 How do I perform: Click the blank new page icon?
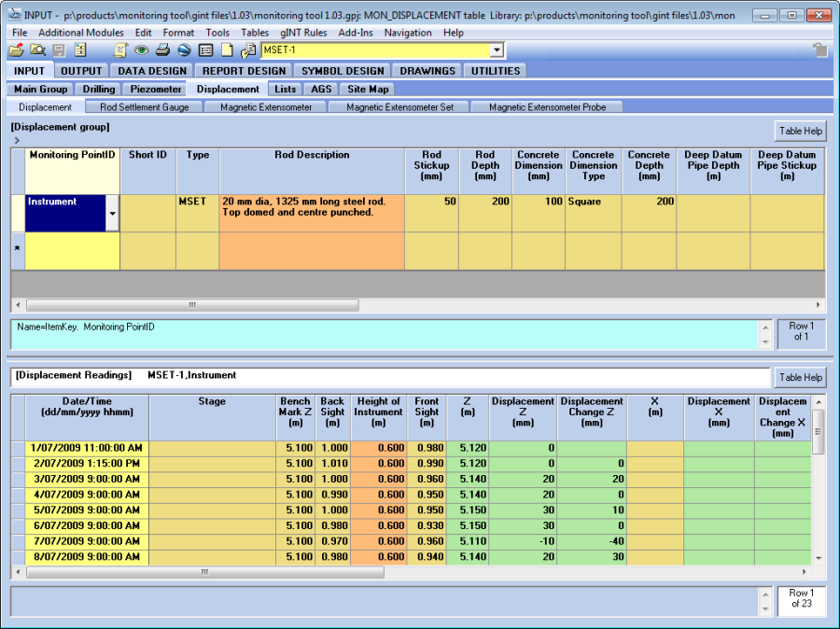pyautogui.click(x=227, y=50)
